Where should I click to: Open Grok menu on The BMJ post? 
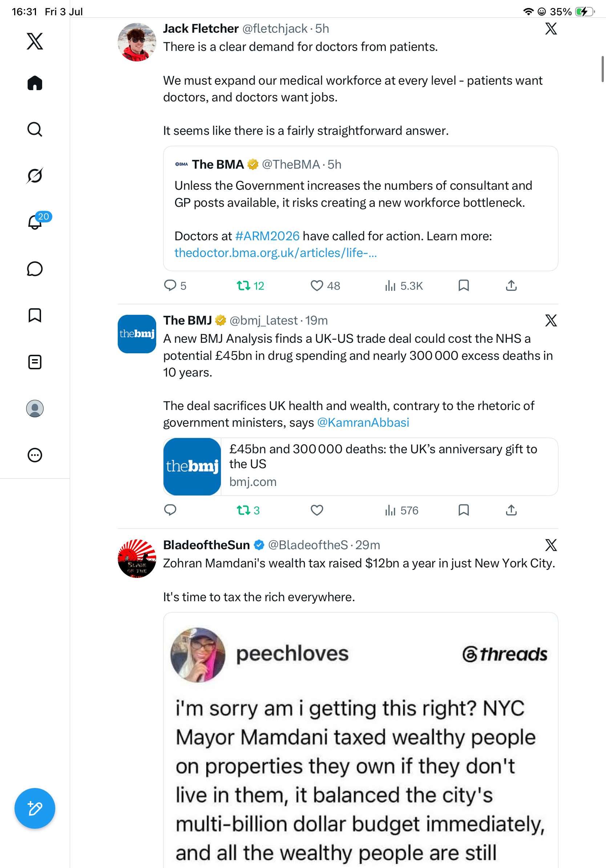pos(551,321)
